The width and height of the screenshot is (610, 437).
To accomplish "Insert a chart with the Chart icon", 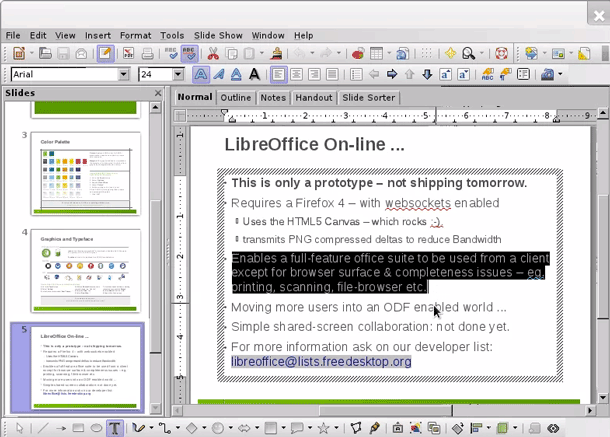I will pyautogui.click(x=358, y=53).
